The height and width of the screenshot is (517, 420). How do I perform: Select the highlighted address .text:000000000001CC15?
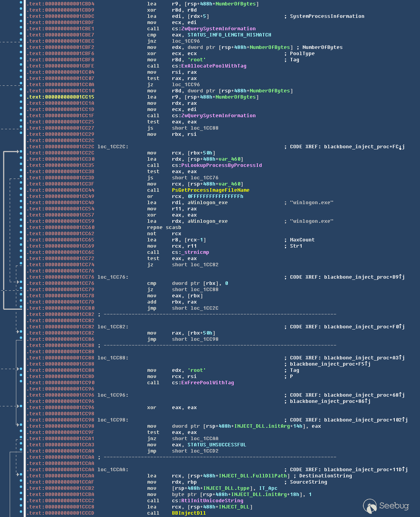click(x=61, y=97)
